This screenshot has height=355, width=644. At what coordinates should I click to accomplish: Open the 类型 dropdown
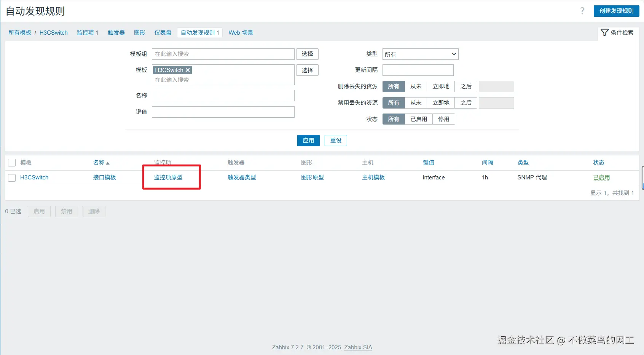click(420, 54)
